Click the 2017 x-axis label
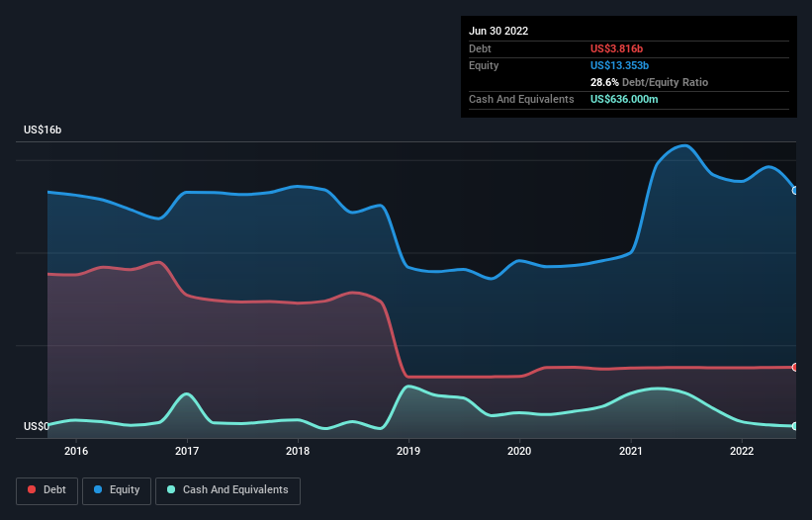Screen dimensions: 812x520 [x=187, y=451]
